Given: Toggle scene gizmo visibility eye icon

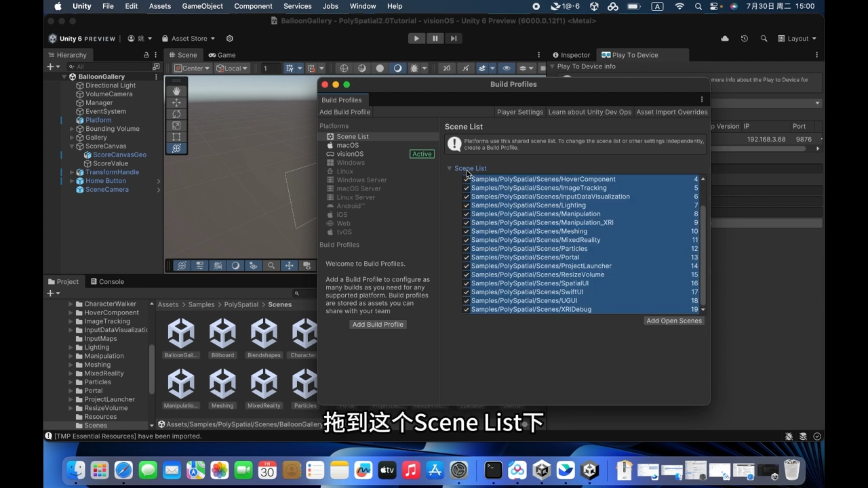Looking at the screenshot, I should (x=507, y=68).
